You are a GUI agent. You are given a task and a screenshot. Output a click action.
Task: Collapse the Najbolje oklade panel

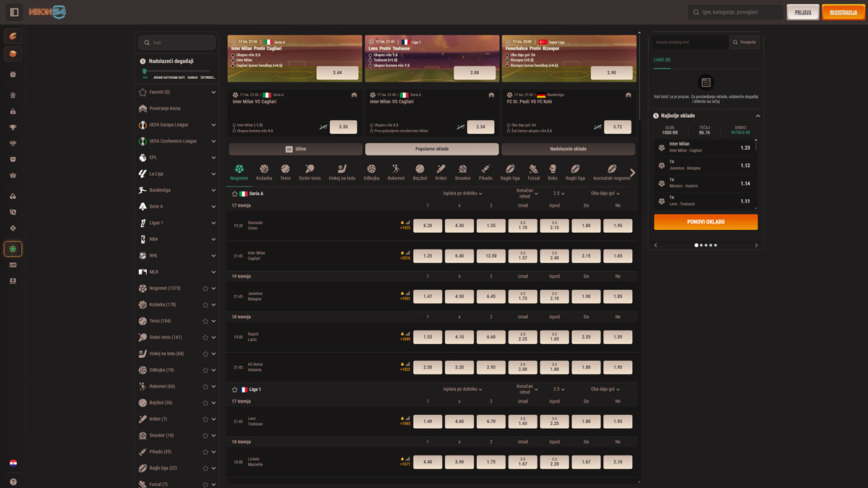click(758, 116)
